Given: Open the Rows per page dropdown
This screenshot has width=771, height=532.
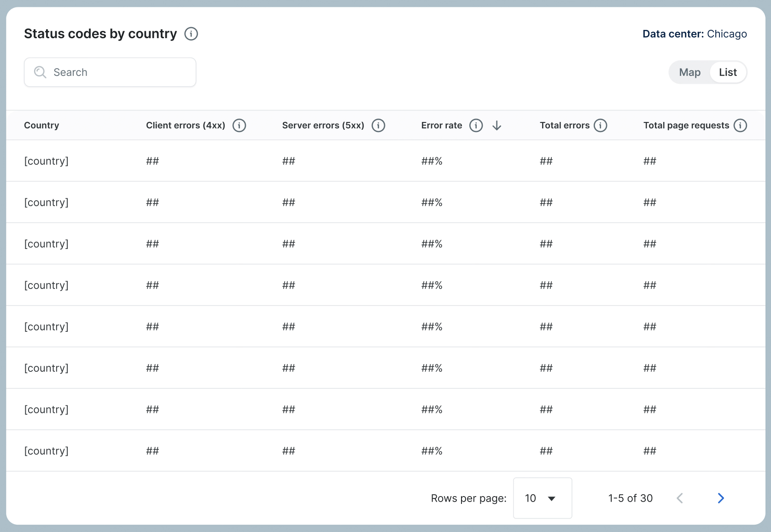Looking at the screenshot, I should pos(542,498).
